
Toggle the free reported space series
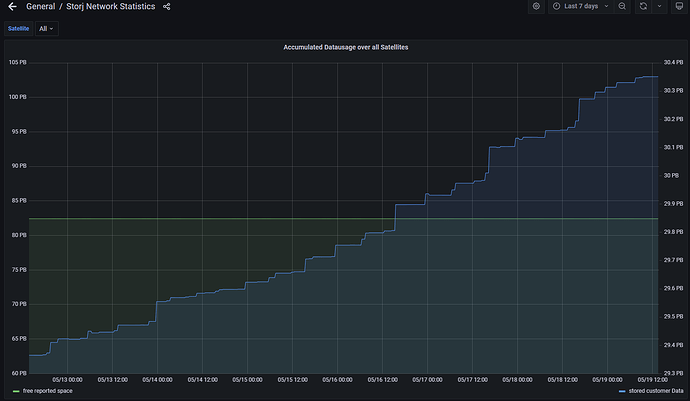[46, 391]
